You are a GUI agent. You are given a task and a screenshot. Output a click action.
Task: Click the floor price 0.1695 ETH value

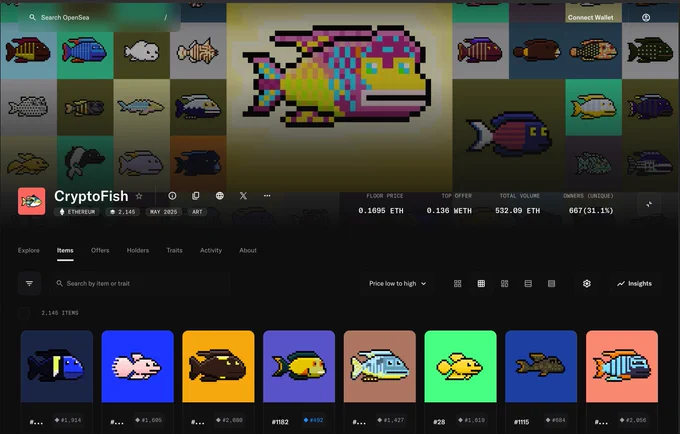coord(381,211)
